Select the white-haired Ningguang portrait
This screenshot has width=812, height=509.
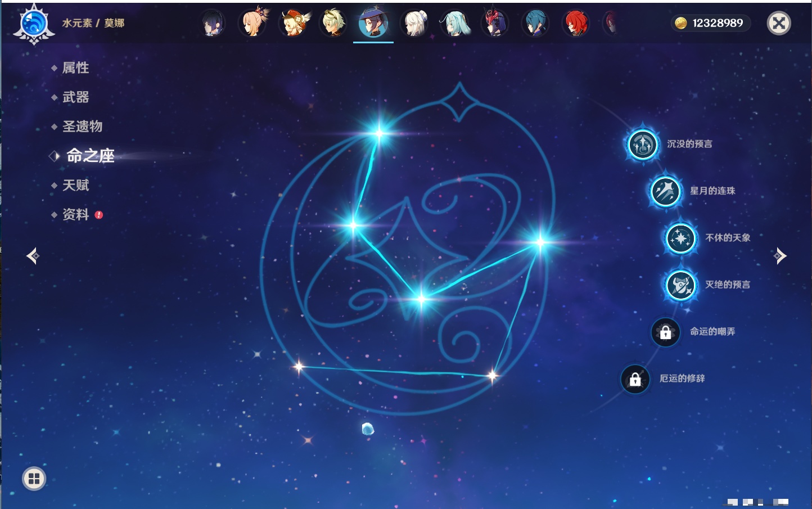click(414, 24)
